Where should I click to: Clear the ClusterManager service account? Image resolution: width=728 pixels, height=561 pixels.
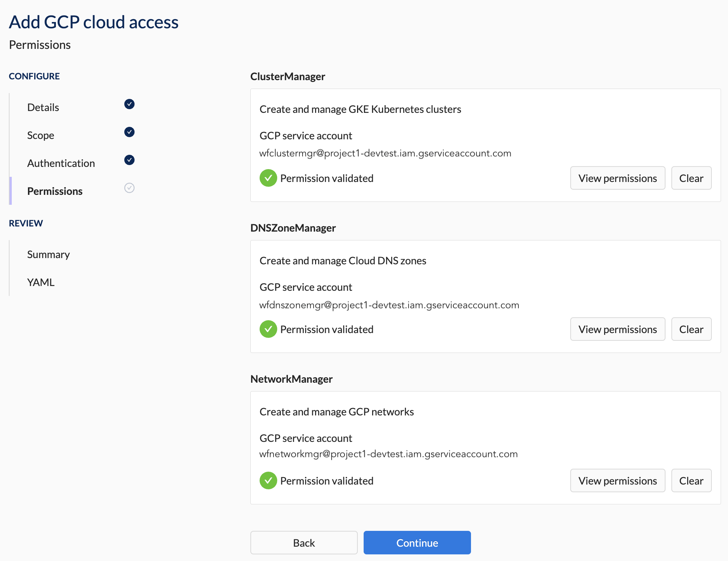tap(691, 178)
